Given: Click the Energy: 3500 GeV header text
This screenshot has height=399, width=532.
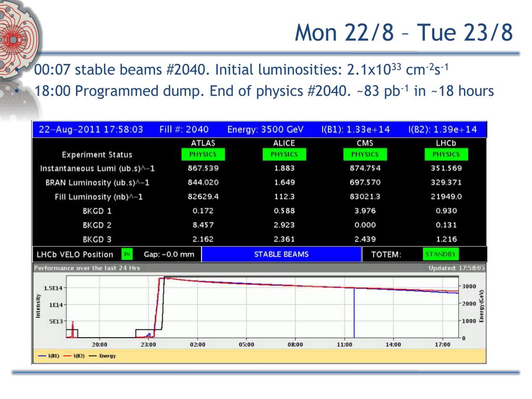Looking at the screenshot, I should click(x=265, y=129).
